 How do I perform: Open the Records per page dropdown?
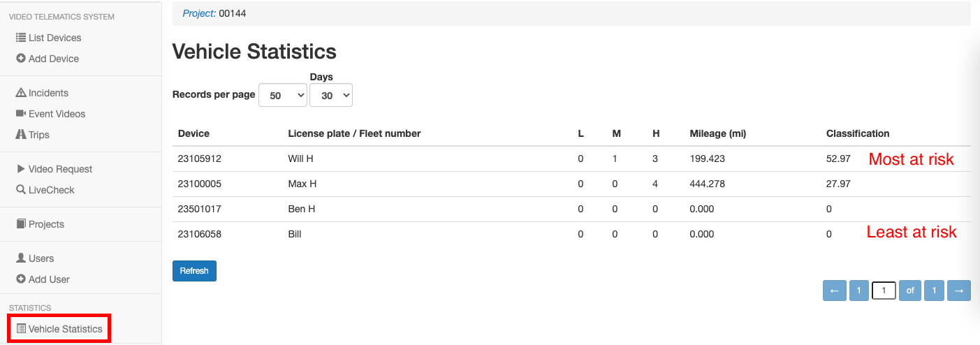[283, 96]
